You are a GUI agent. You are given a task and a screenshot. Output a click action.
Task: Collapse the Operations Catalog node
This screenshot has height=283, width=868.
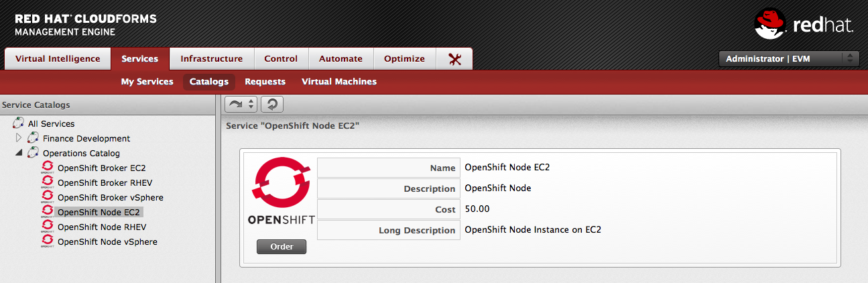point(19,153)
